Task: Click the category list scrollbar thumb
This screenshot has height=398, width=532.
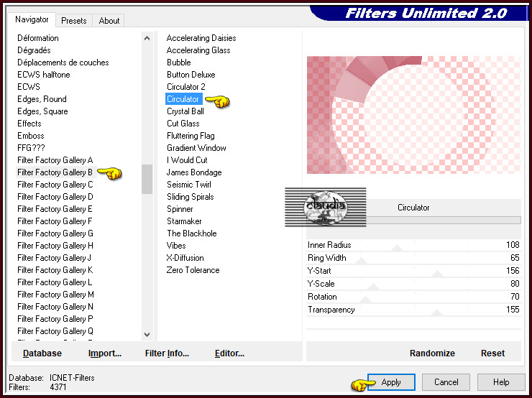Action: 147,179
